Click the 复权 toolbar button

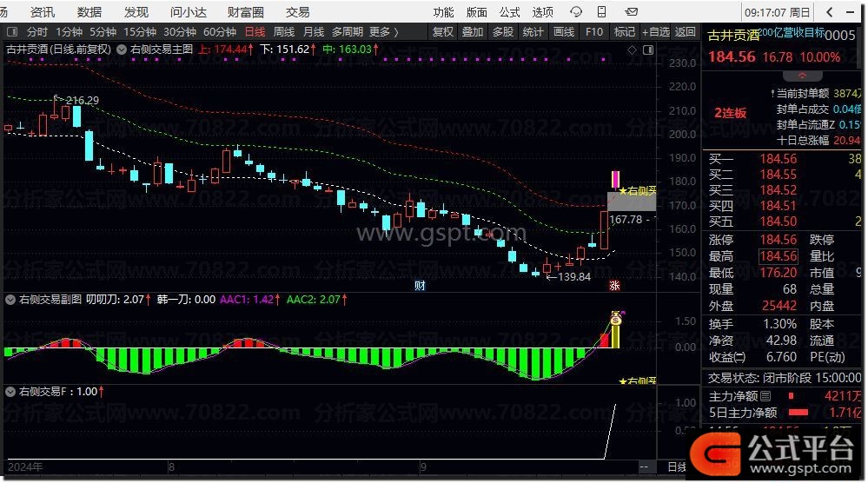(x=443, y=32)
